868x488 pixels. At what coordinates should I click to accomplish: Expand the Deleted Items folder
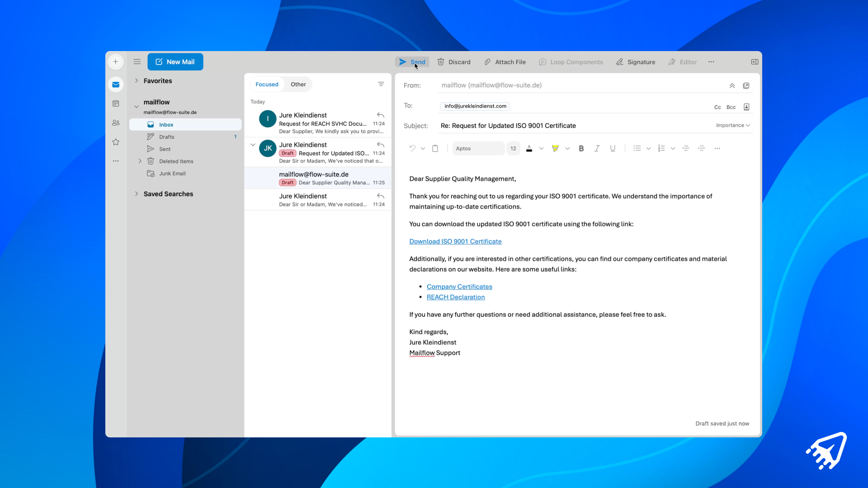point(140,161)
